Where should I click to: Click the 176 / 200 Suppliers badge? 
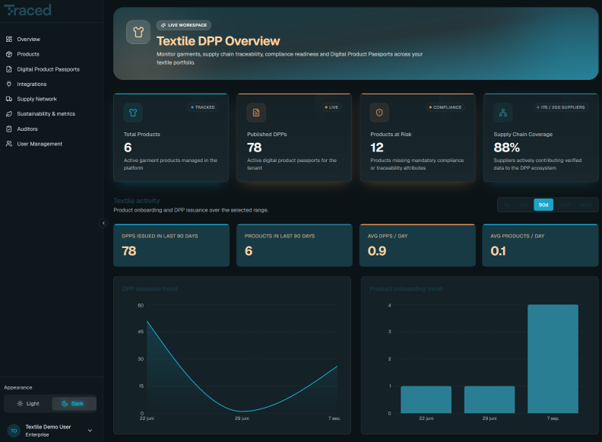[x=561, y=108]
